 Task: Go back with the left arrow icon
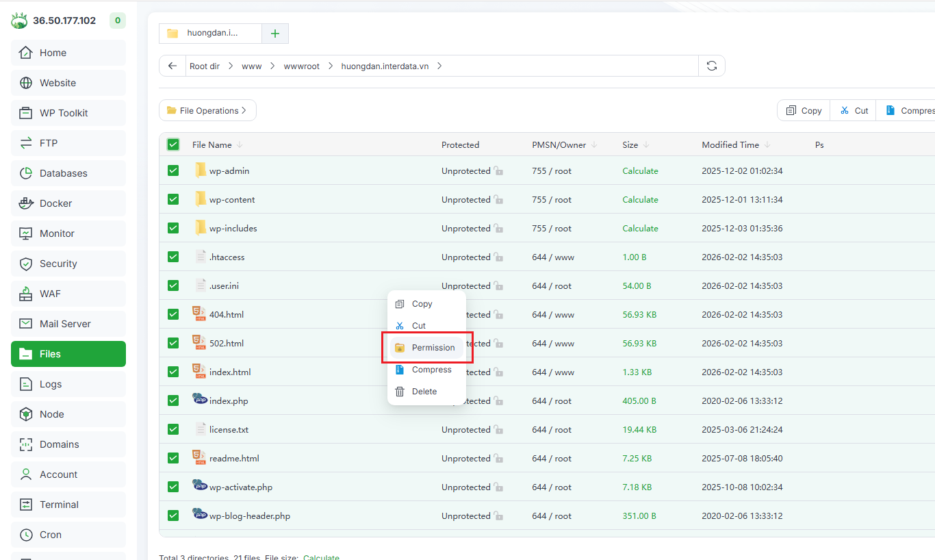point(172,66)
